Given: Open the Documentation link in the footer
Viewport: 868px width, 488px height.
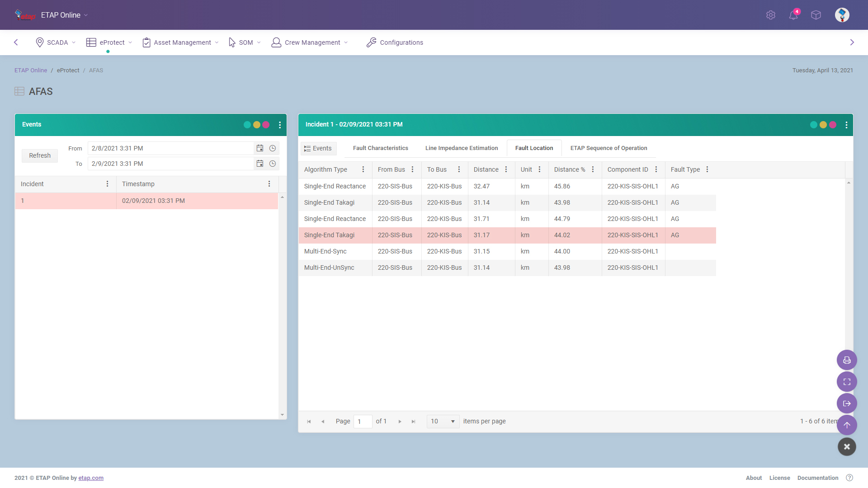Looking at the screenshot, I should coord(817,478).
